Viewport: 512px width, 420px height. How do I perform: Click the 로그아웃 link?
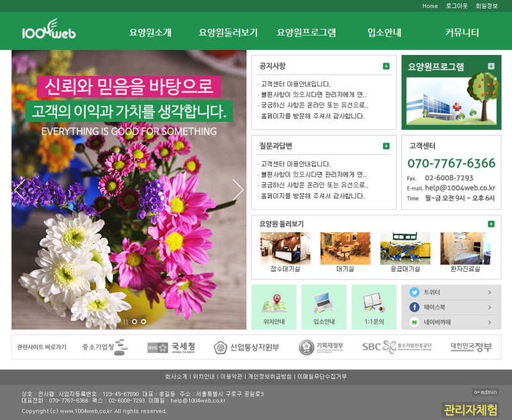tap(456, 6)
